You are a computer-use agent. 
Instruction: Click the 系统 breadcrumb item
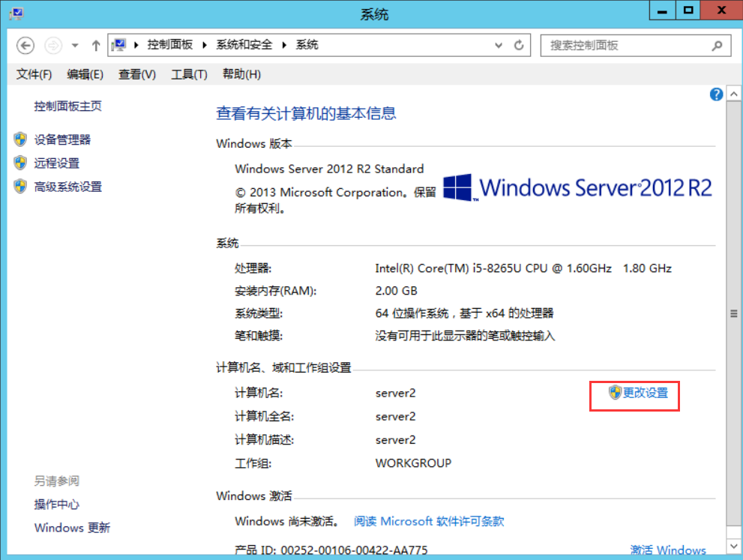(307, 45)
